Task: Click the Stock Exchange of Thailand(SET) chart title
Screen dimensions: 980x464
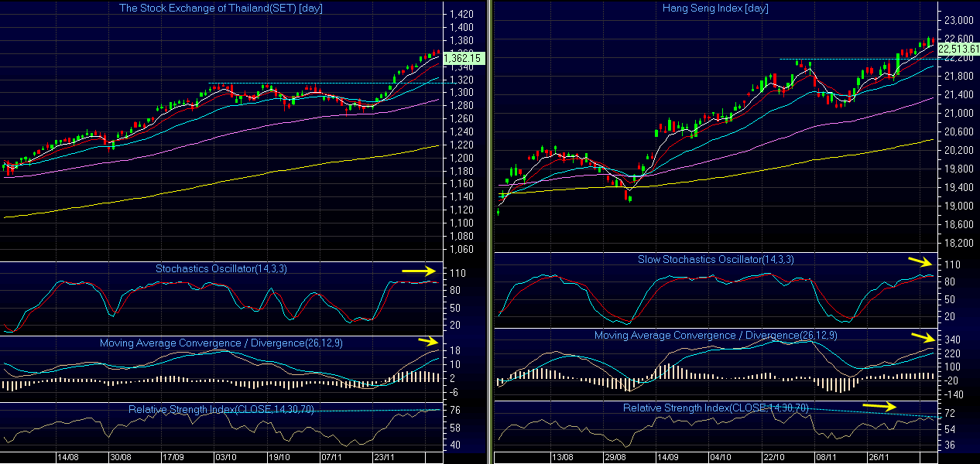Action: 221,9
